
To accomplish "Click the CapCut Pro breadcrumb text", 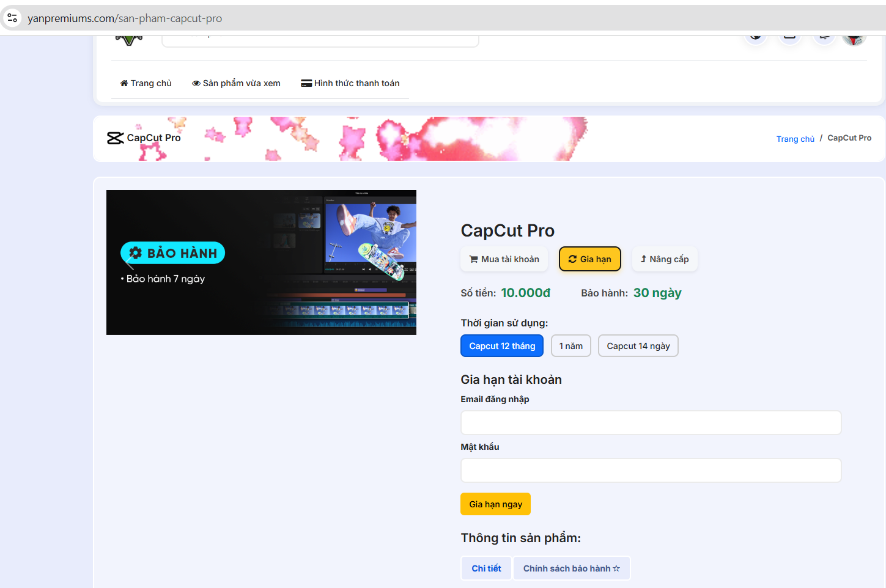I will [x=849, y=138].
